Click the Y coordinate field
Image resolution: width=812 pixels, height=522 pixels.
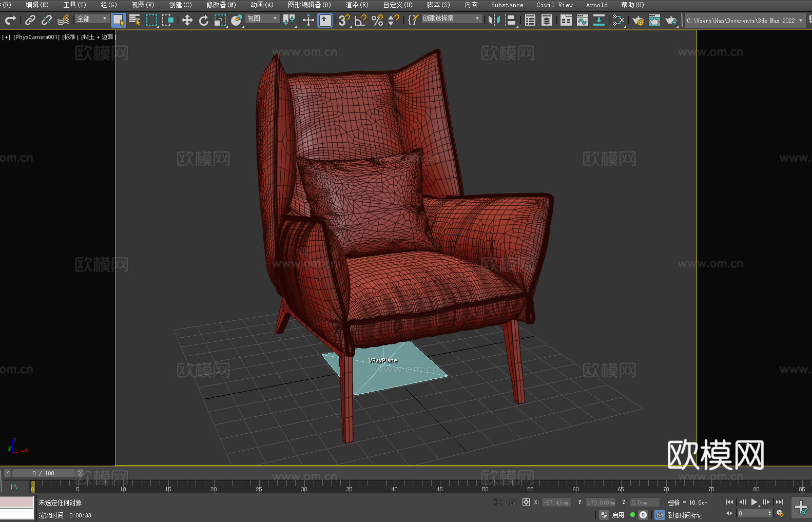tap(601, 502)
